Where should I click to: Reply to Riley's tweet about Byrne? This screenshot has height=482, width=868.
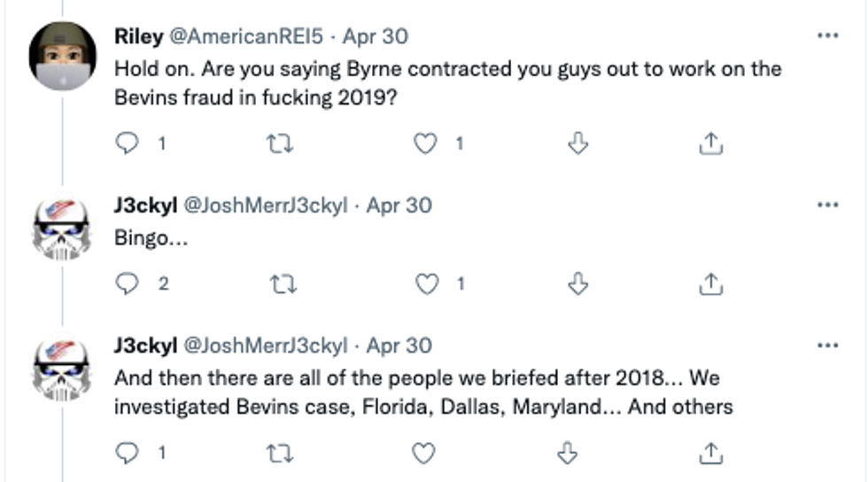pyautogui.click(x=128, y=144)
